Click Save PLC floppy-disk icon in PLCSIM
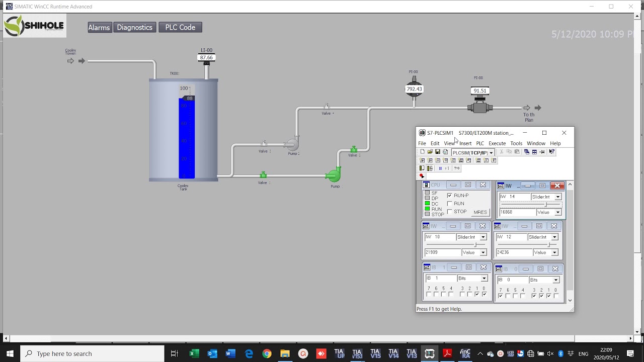The image size is (644, 362). (x=438, y=152)
